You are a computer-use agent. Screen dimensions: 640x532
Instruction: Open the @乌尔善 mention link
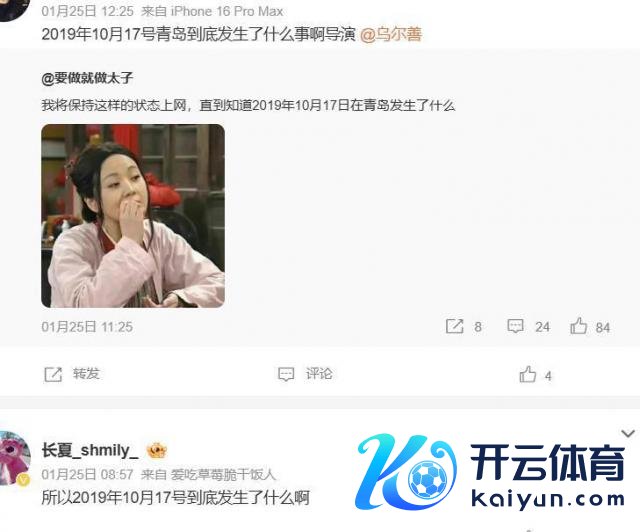click(x=391, y=34)
